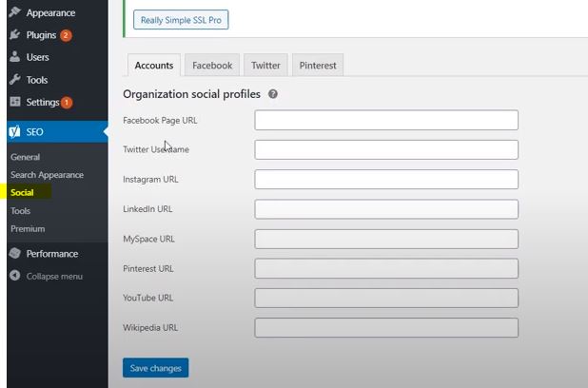Focus the Instagram URL field

click(386, 179)
